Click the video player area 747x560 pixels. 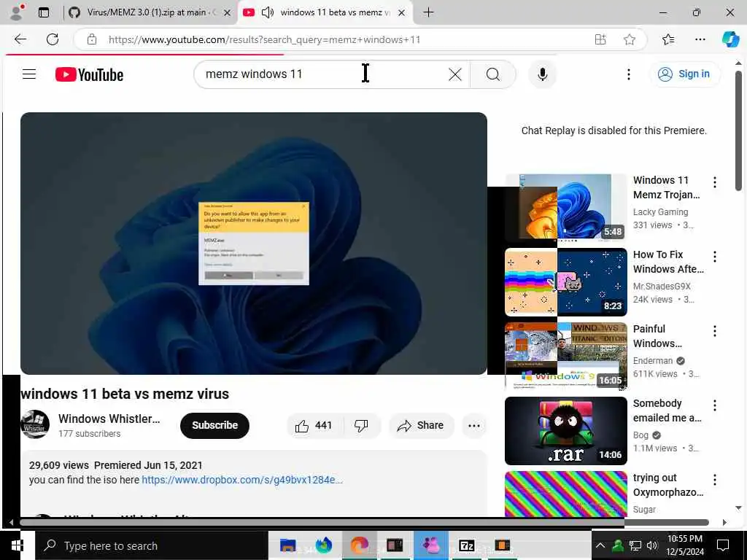click(253, 244)
